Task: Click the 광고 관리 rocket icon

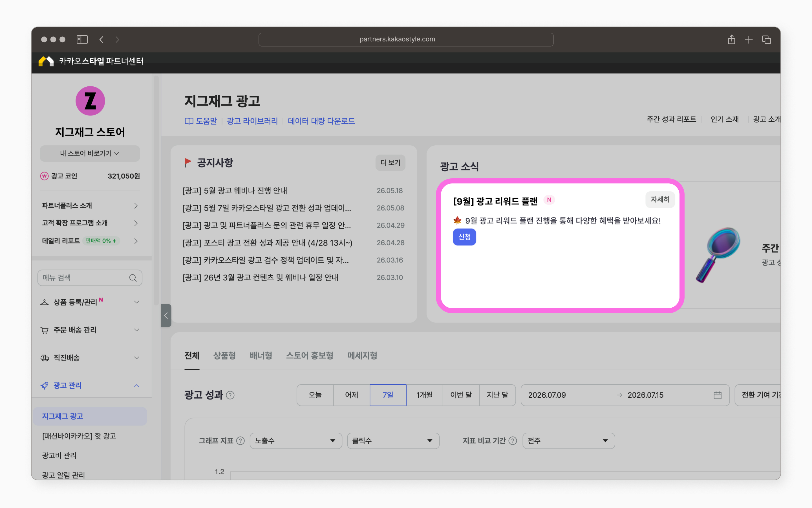Action: [x=44, y=385]
